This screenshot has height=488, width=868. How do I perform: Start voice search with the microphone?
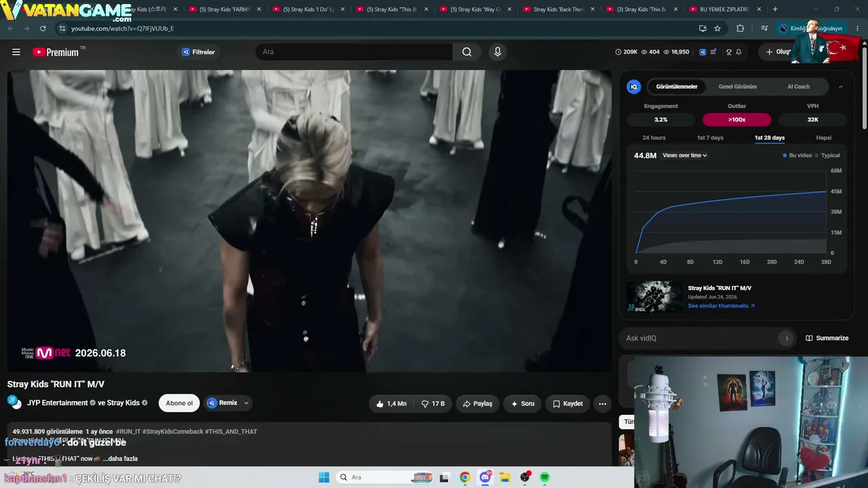(498, 52)
